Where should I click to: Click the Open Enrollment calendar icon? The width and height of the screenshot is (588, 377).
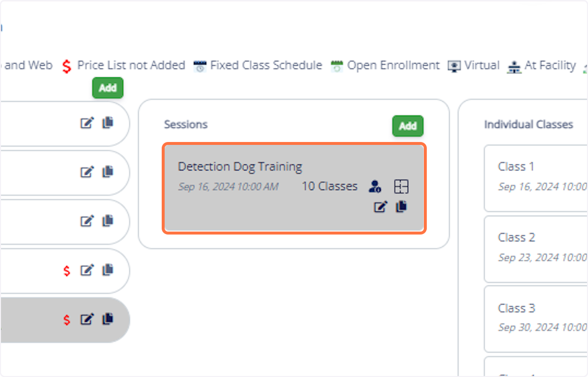(337, 66)
